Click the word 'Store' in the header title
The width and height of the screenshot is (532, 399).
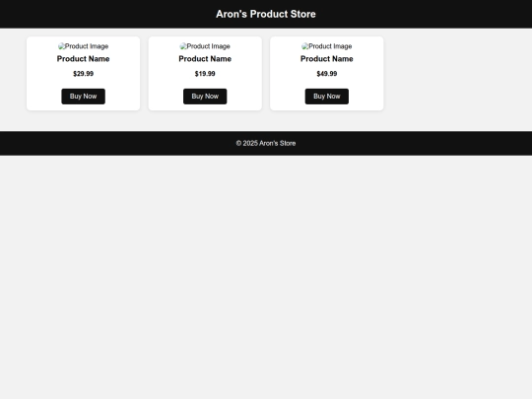(303, 14)
